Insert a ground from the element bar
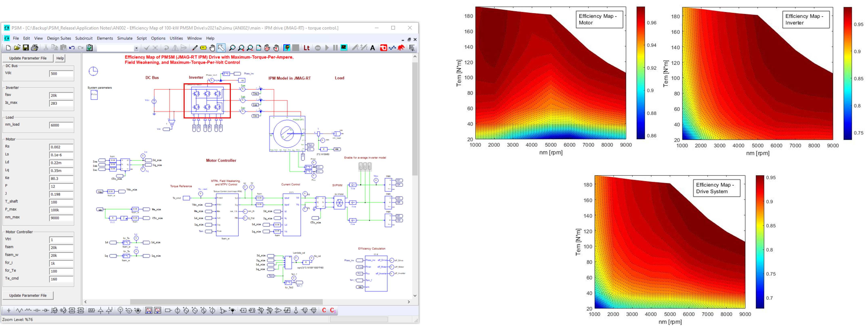868x328 pixels. [x=9, y=310]
